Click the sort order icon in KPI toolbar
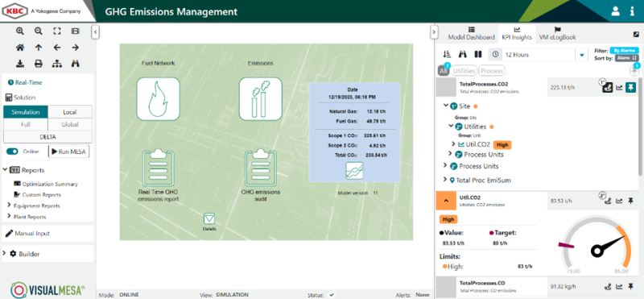This screenshot has width=644, height=299. pyautogui.click(x=448, y=54)
